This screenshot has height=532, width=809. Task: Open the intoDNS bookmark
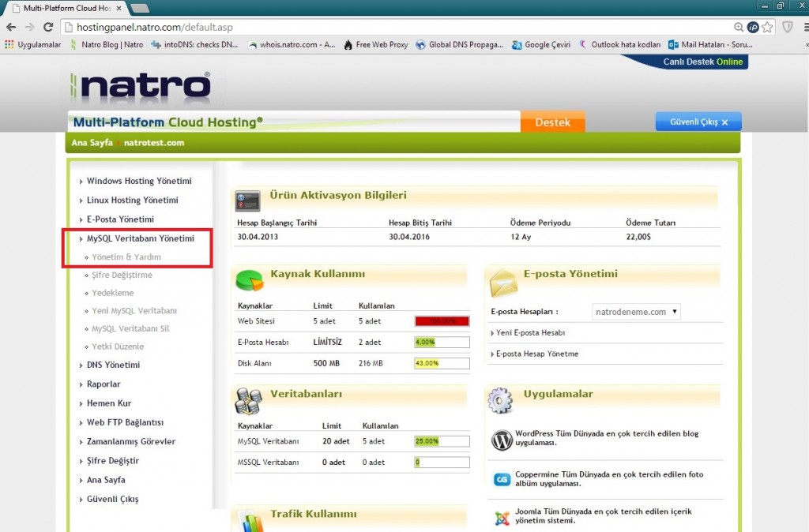point(194,45)
